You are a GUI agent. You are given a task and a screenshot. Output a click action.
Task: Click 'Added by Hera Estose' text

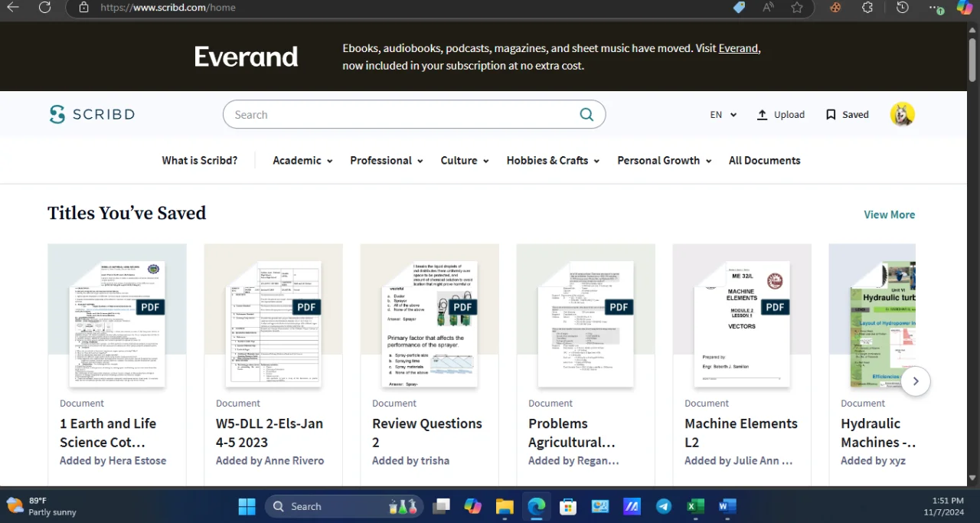(x=113, y=461)
